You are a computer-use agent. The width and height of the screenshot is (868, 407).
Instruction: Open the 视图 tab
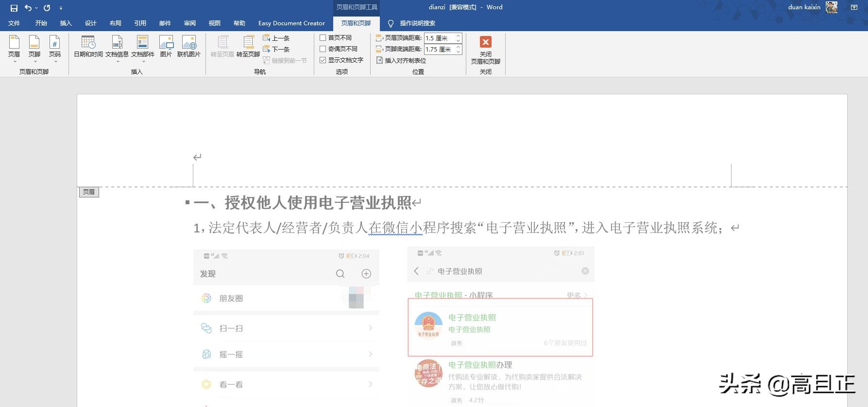(x=215, y=23)
